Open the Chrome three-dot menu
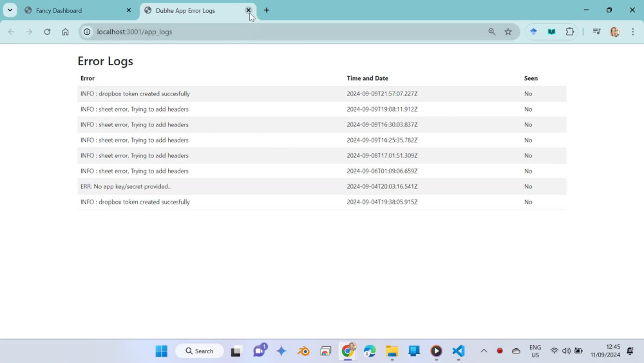Viewport: 644px width, 363px height. (x=633, y=32)
